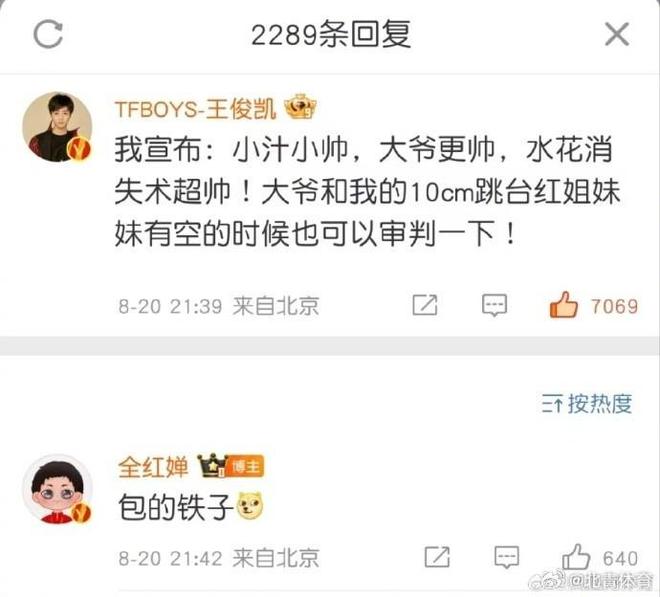Tap the crown badge next to 全红婵
The image size is (660, 597).
click(213, 466)
